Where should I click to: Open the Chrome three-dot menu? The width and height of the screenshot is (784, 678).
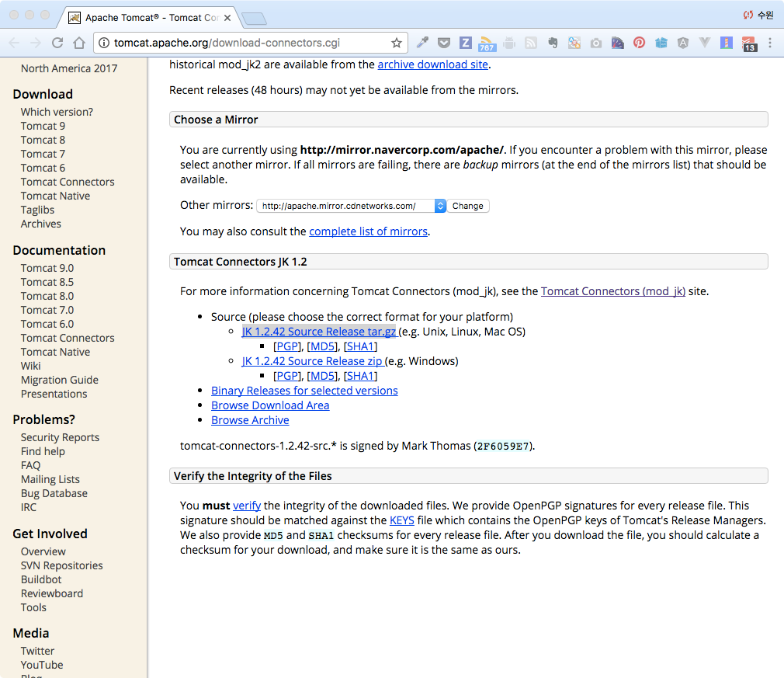click(770, 43)
